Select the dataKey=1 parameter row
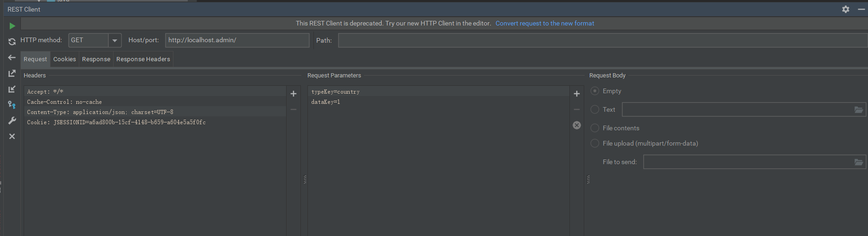This screenshot has height=236, width=868. click(x=439, y=102)
